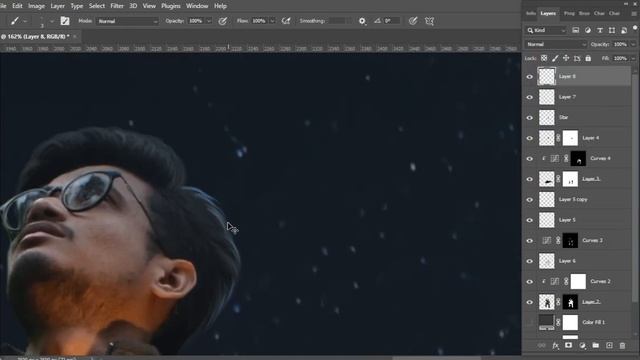The height and width of the screenshot is (360, 640).
Task: Open the Edit menu
Action: 17,6
